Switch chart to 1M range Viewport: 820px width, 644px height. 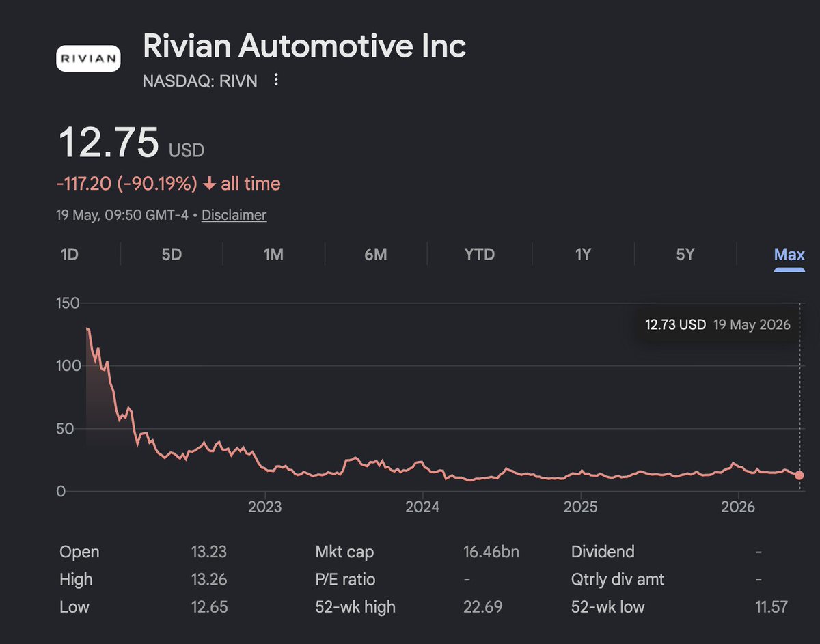[x=273, y=255]
